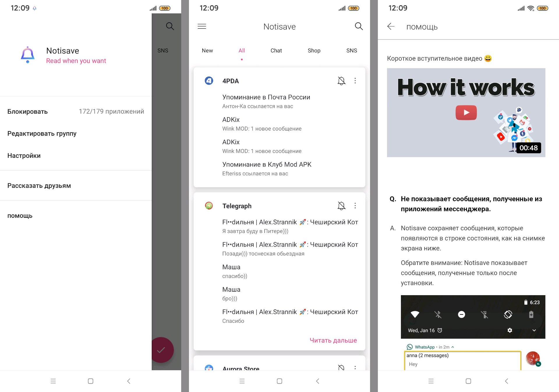This screenshot has width=559, height=392.
Task: Open Настройки in the side drawer
Action: point(24,156)
